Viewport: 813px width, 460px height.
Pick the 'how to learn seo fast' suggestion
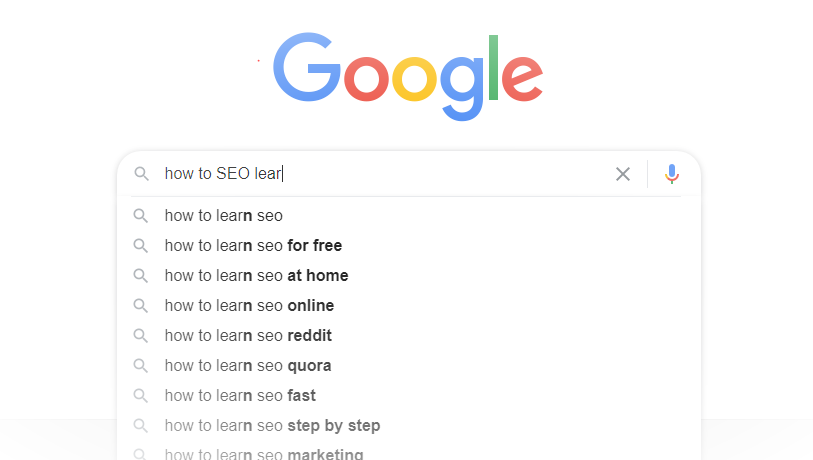tap(409, 396)
